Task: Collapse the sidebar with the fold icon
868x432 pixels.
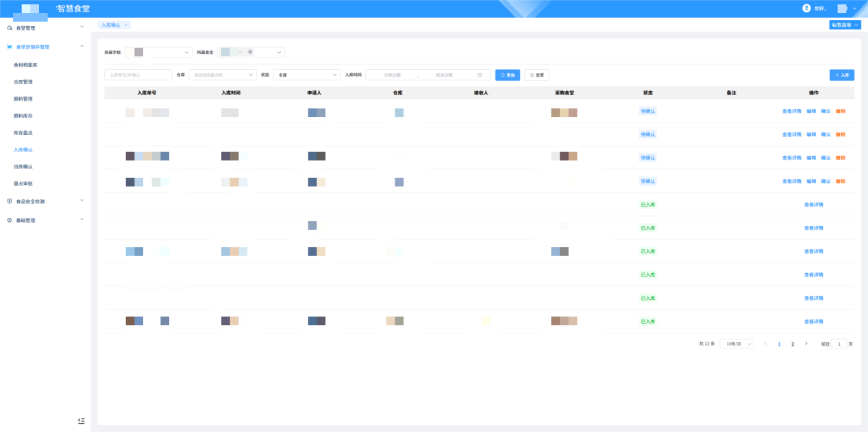Action: click(81, 420)
